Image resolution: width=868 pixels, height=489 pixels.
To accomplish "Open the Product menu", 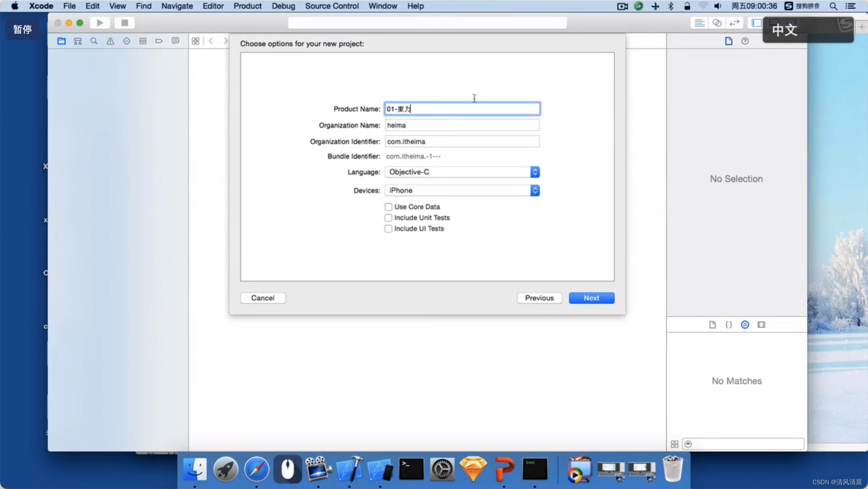I will point(247,6).
